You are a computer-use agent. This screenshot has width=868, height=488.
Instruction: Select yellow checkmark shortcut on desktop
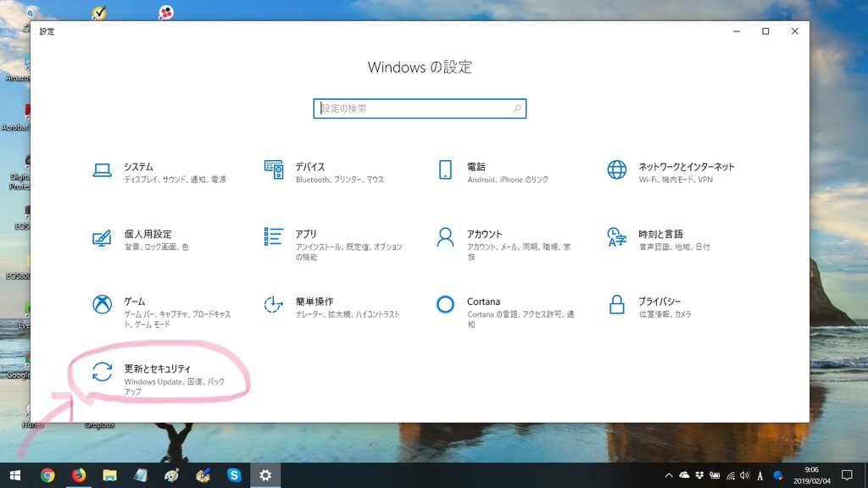[99, 12]
